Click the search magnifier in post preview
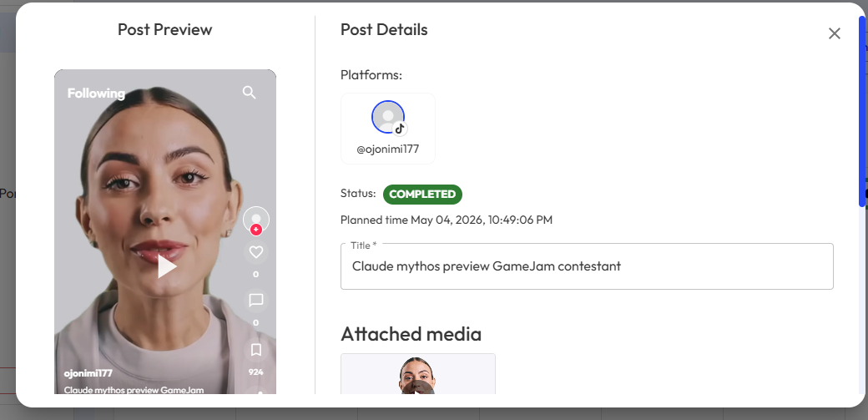The image size is (868, 420). [x=249, y=93]
